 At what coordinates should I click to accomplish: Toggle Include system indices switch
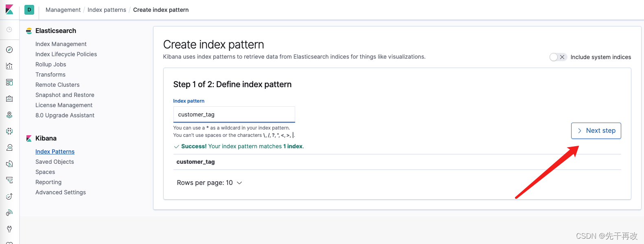(x=558, y=57)
